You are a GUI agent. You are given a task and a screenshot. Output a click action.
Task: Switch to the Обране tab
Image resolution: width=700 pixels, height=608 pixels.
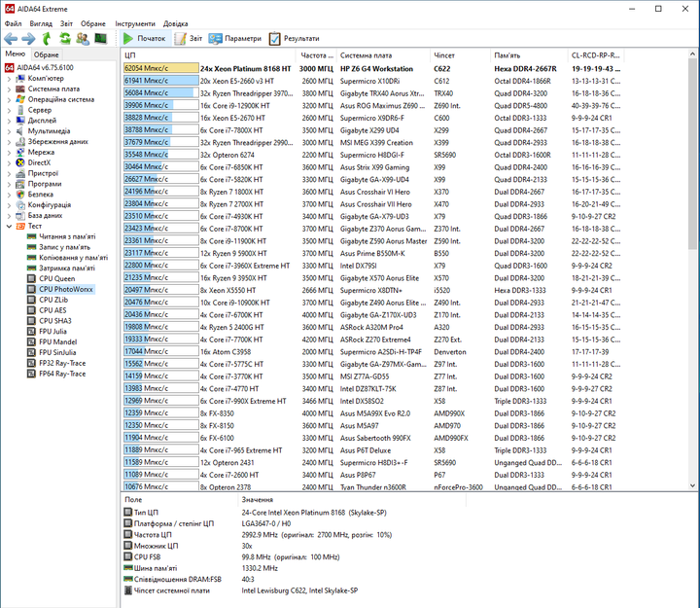click(47, 54)
